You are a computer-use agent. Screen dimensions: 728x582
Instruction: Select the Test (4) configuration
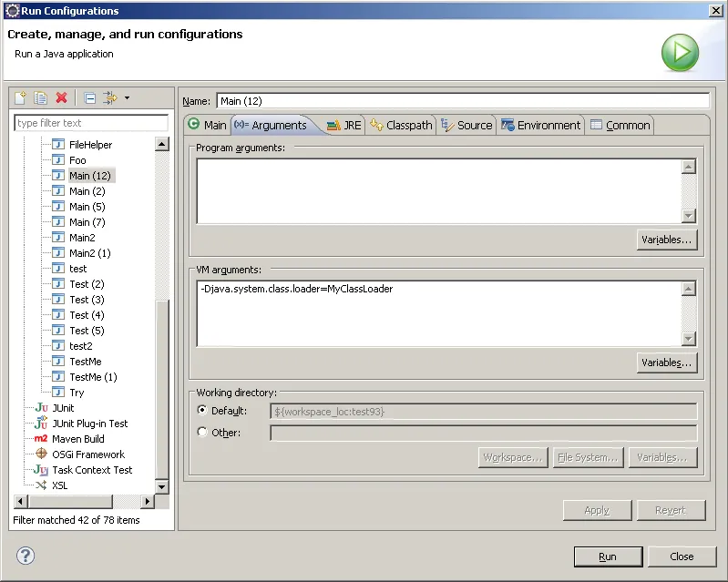(x=87, y=315)
